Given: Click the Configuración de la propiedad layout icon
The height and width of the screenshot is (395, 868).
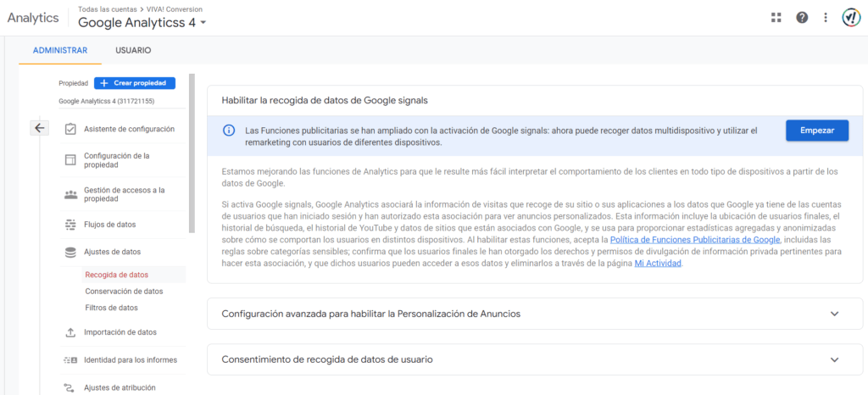Looking at the screenshot, I should tap(70, 160).
